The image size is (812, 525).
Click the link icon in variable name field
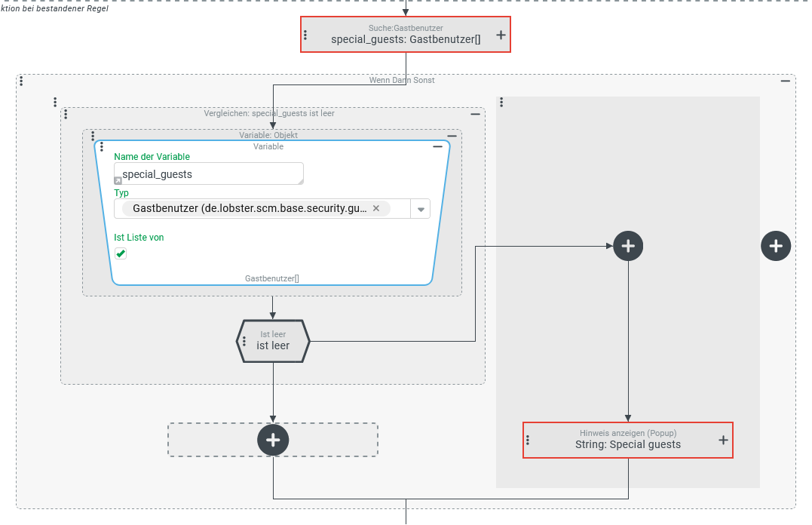tap(118, 181)
